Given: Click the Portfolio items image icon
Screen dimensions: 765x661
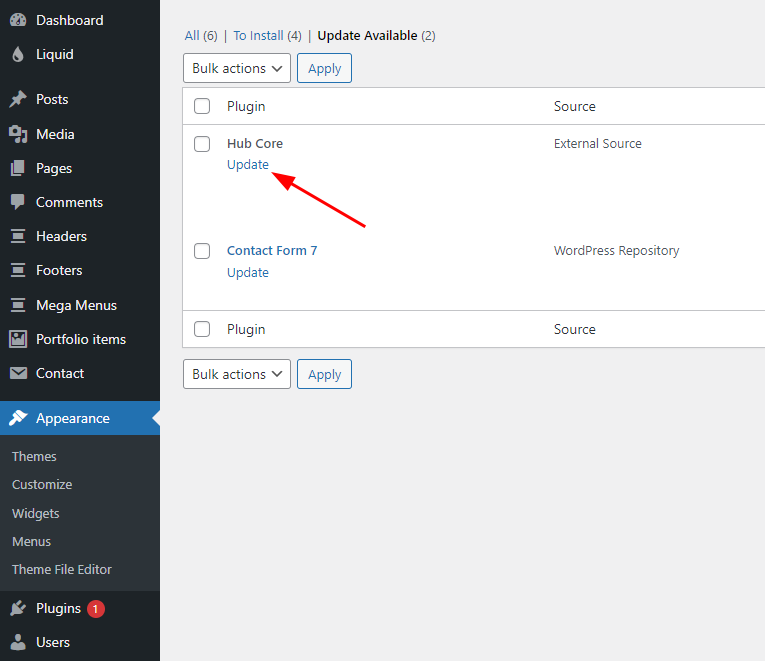Looking at the screenshot, I should pos(18,339).
